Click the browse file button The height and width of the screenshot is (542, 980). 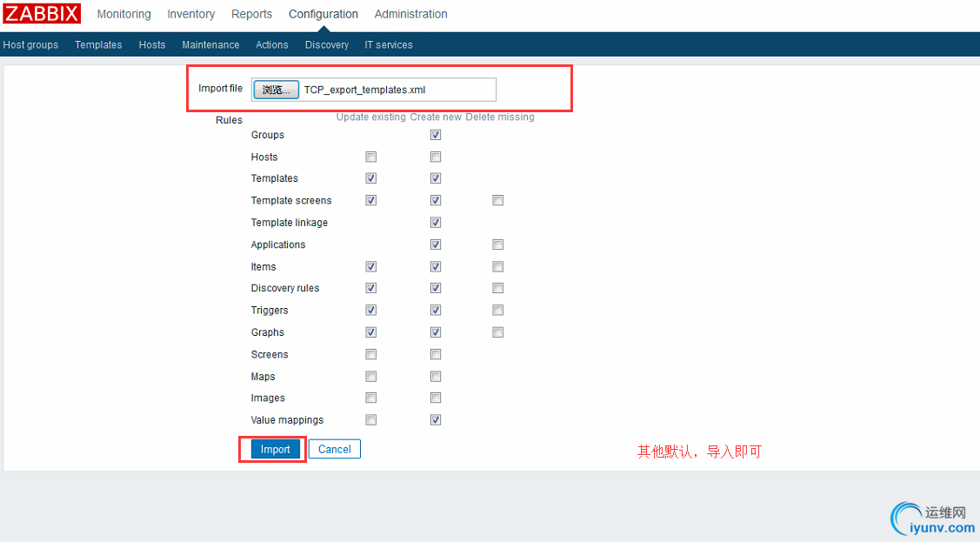[276, 90]
